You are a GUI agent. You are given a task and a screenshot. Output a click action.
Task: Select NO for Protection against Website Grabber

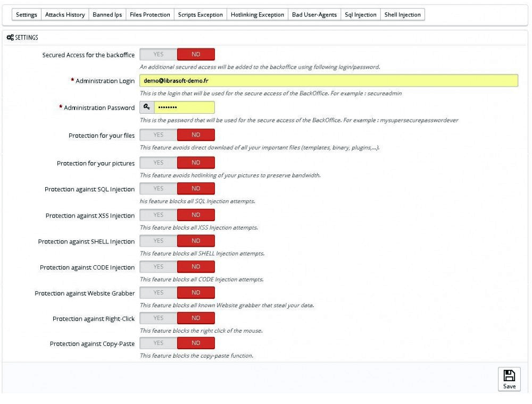(x=196, y=292)
